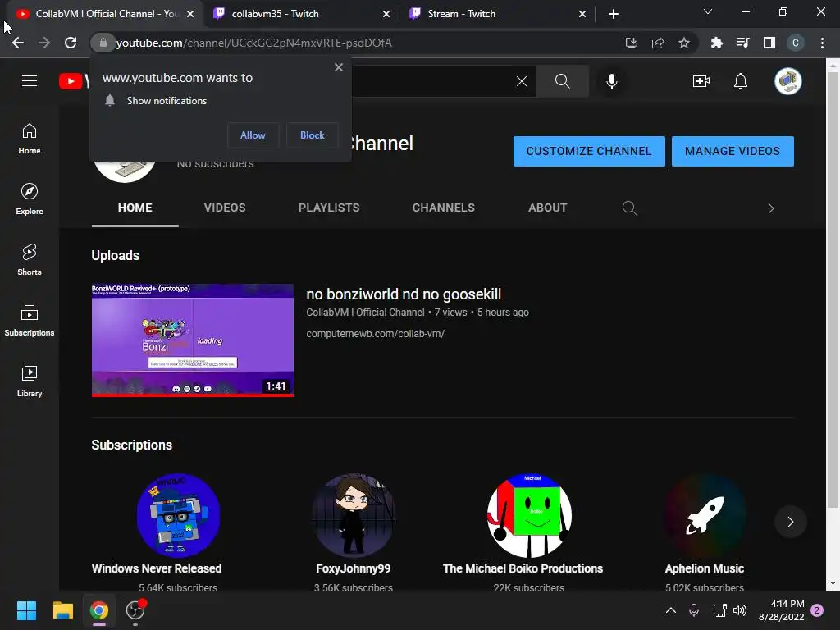View site information lock icon

(x=103, y=43)
